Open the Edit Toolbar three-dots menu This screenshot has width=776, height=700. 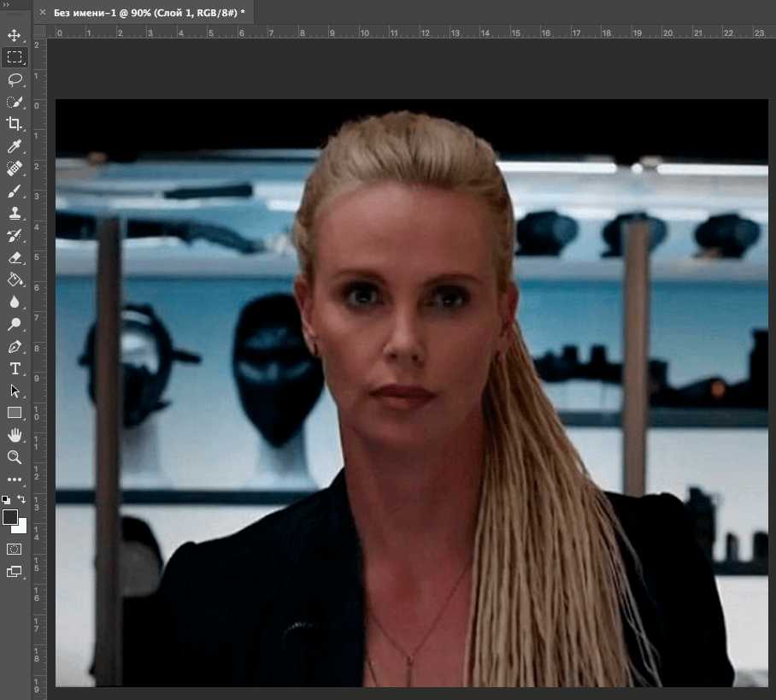point(15,479)
